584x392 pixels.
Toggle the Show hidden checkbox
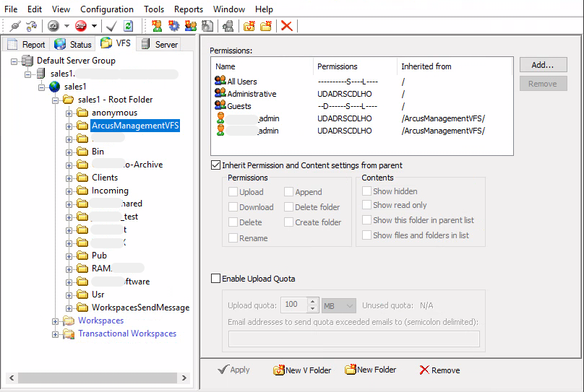pyautogui.click(x=367, y=191)
